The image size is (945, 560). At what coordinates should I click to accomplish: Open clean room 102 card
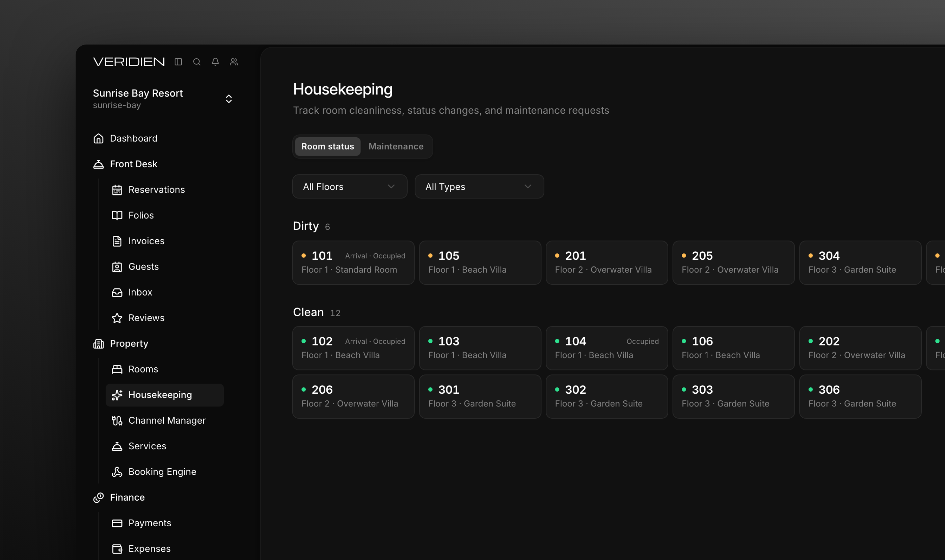coord(353,348)
